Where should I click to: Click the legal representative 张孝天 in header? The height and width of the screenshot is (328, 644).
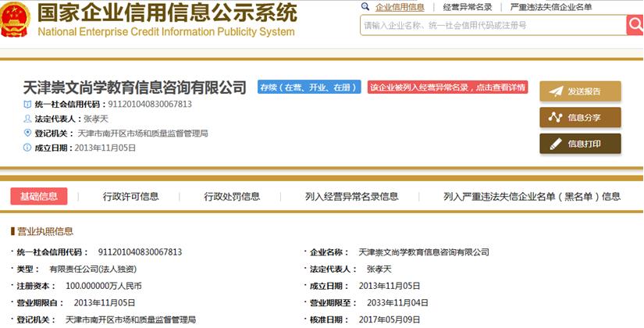pos(96,119)
